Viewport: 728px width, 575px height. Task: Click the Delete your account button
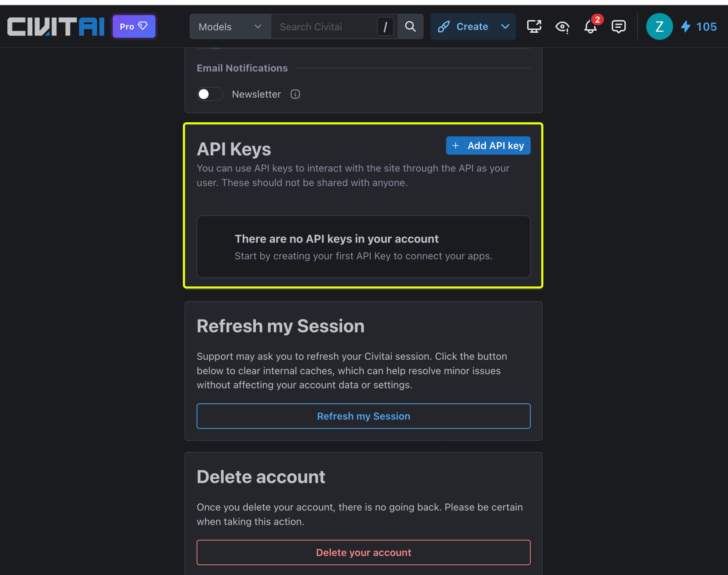coord(363,552)
